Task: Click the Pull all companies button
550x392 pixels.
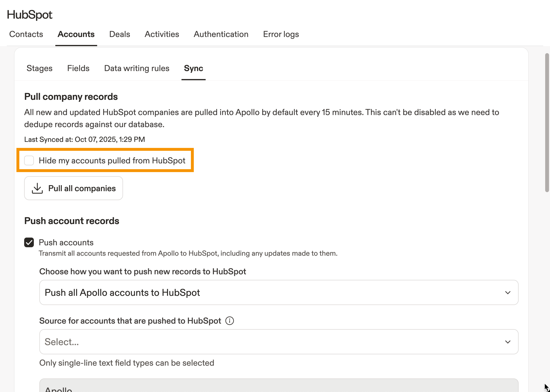Action: click(73, 188)
